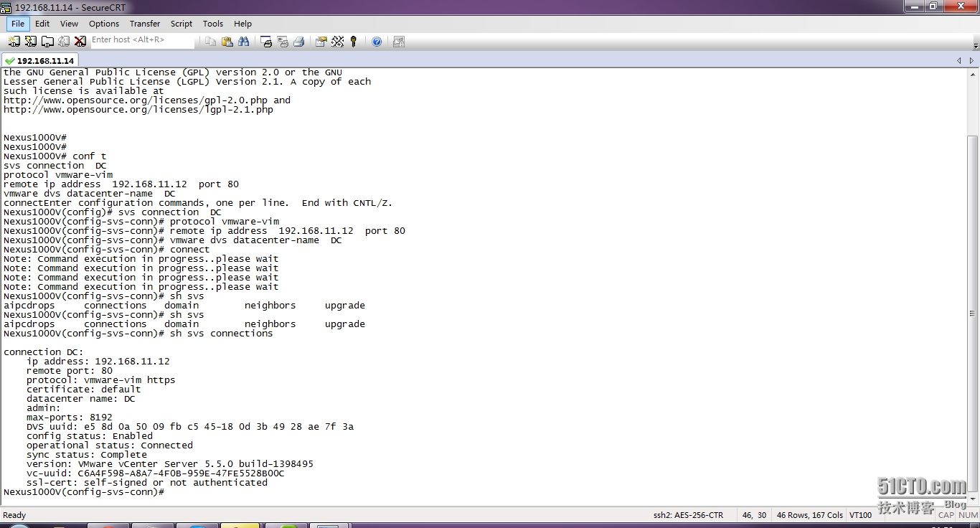Click the 'Nexus1000V# conf t' command line
The image size is (980, 528).
[55, 156]
